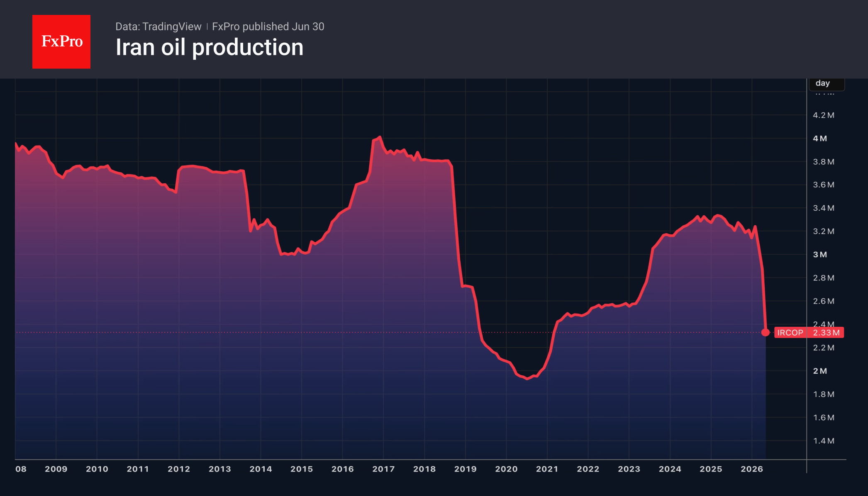Click the 2.8 M price axis label
This screenshot has height=496, width=868.
824,278
